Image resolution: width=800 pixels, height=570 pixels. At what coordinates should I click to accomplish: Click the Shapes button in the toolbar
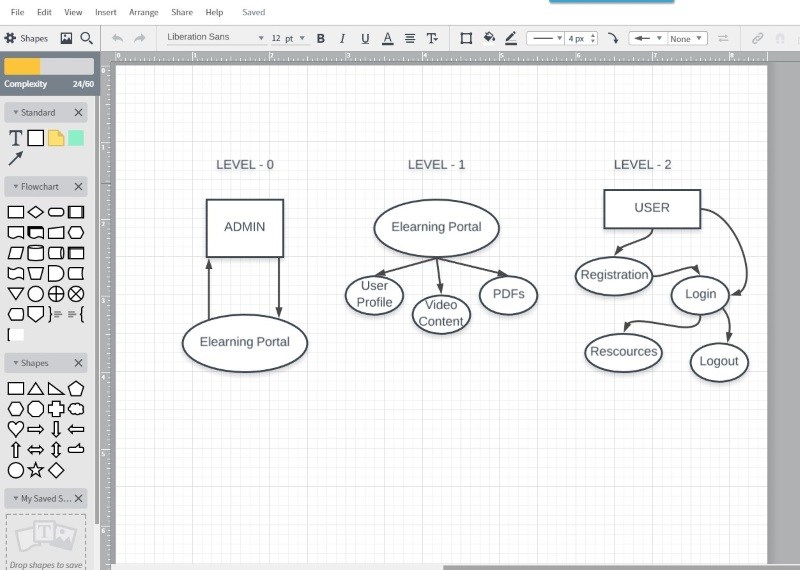(26, 38)
